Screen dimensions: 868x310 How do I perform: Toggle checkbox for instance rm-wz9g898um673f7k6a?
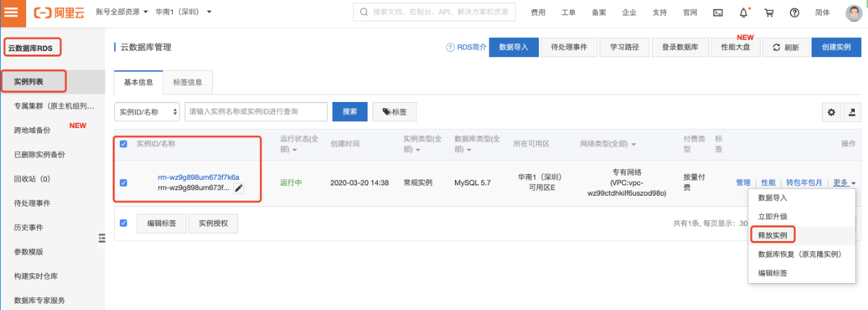(x=123, y=183)
